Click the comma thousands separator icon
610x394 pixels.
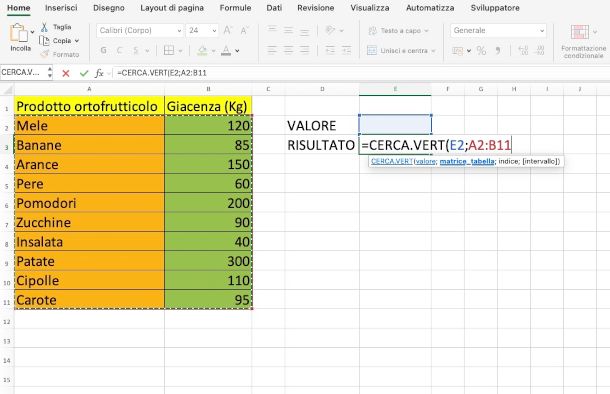[x=498, y=51]
